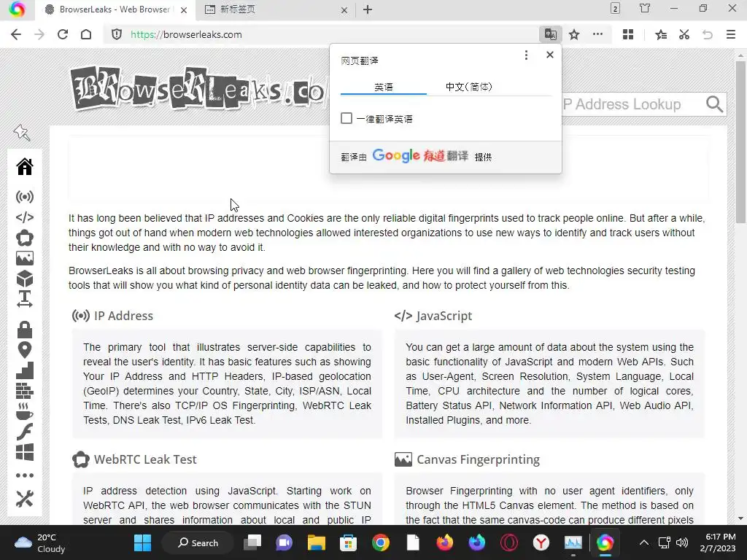Click the sidebar padlock SSL icon
The width and height of the screenshot is (747, 560).
pos(25,330)
